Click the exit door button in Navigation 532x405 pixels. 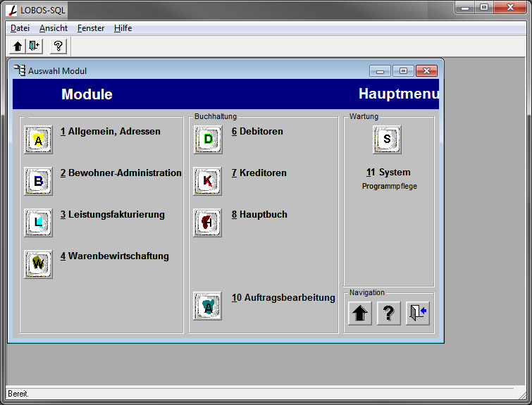pyautogui.click(x=417, y=313)
